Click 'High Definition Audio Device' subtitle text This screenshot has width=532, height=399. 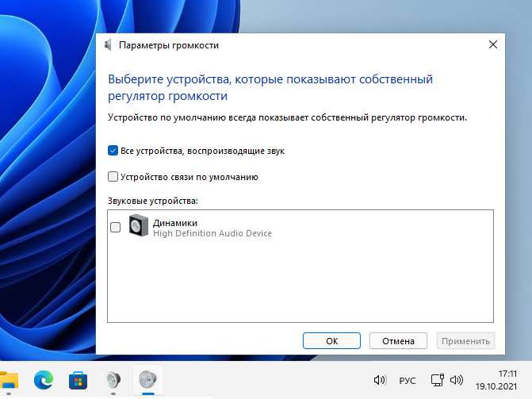coord(212,234)
